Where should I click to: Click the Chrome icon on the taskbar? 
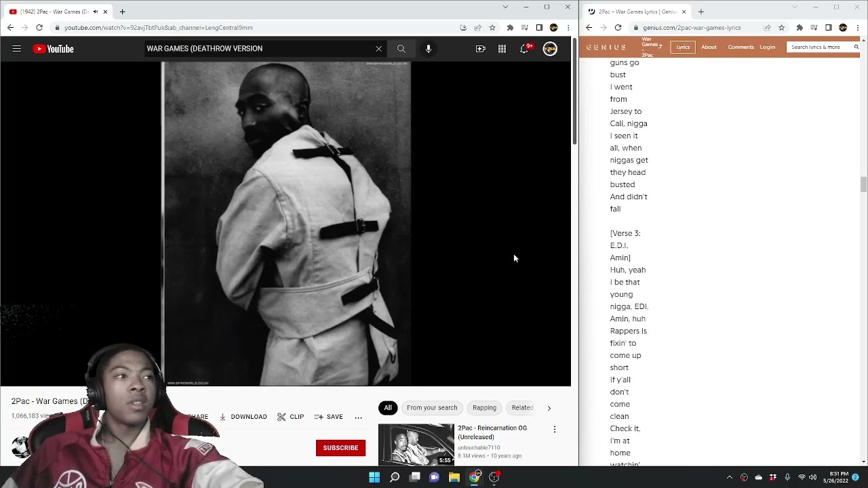pyautogui.click(x=475, y=477)
